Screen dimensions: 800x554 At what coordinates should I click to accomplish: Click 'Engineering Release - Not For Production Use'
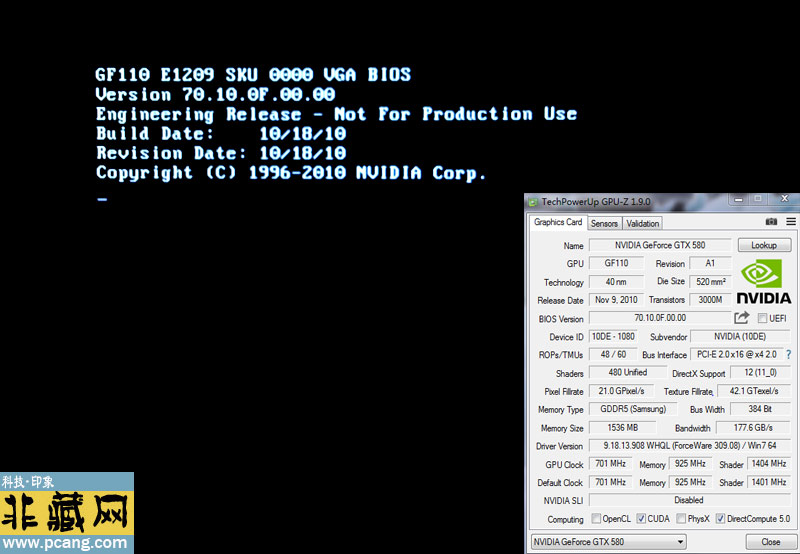click(336, 115)
